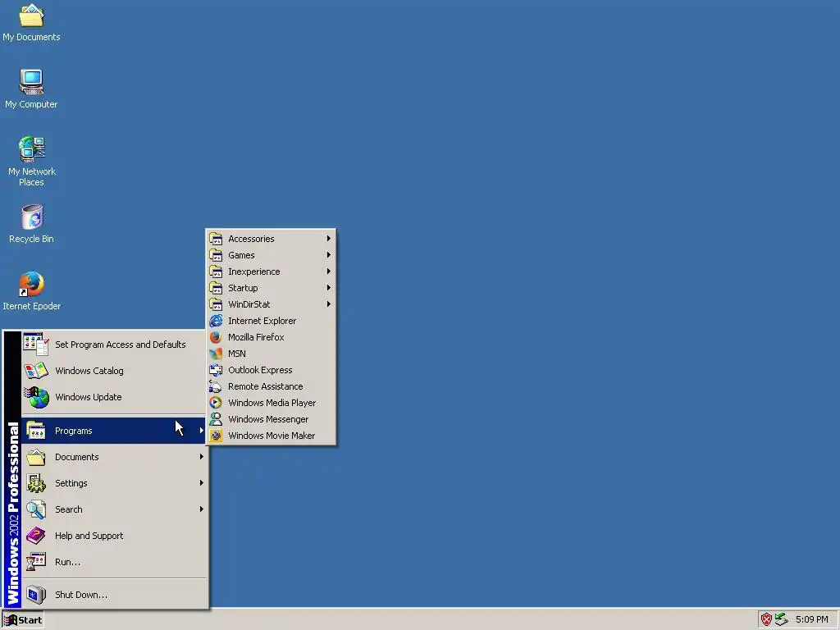Select Help and Support entry
Screen dimensions: 840x630
point(114,536)
